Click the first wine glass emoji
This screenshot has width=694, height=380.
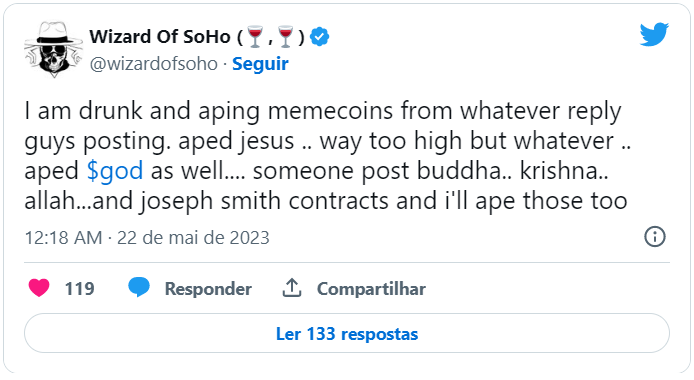255,36
